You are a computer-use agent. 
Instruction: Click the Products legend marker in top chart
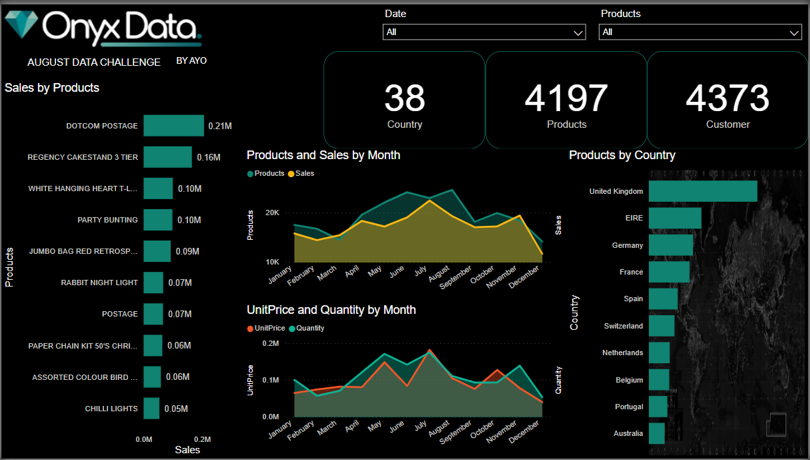click(x=251, y=174)
